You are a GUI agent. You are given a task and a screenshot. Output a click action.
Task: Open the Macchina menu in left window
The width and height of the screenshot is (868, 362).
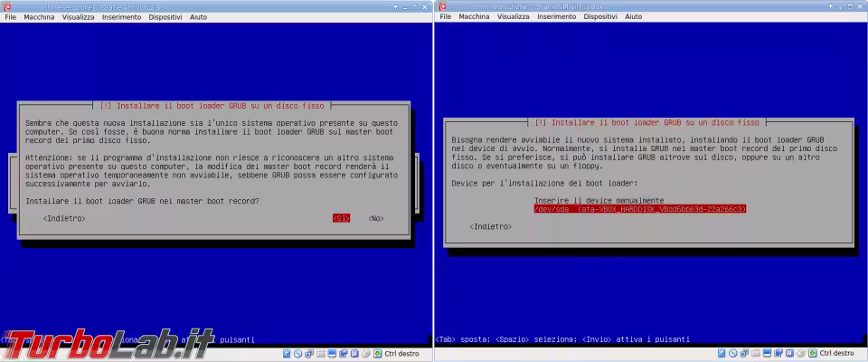point(39,17)
